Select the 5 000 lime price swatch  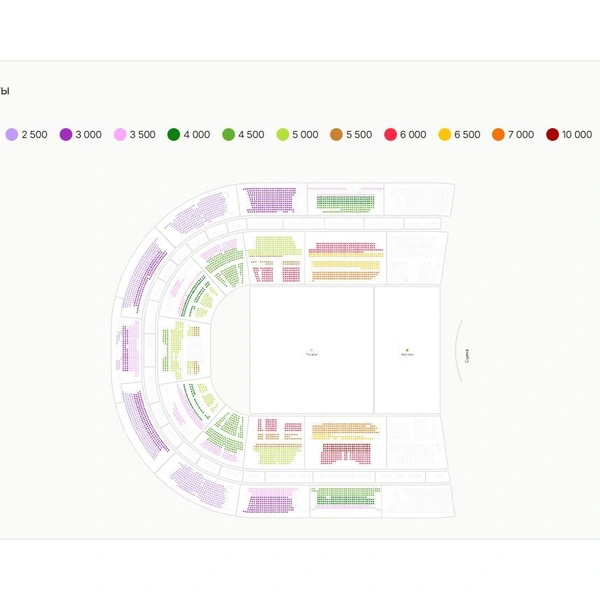(282, 134)
